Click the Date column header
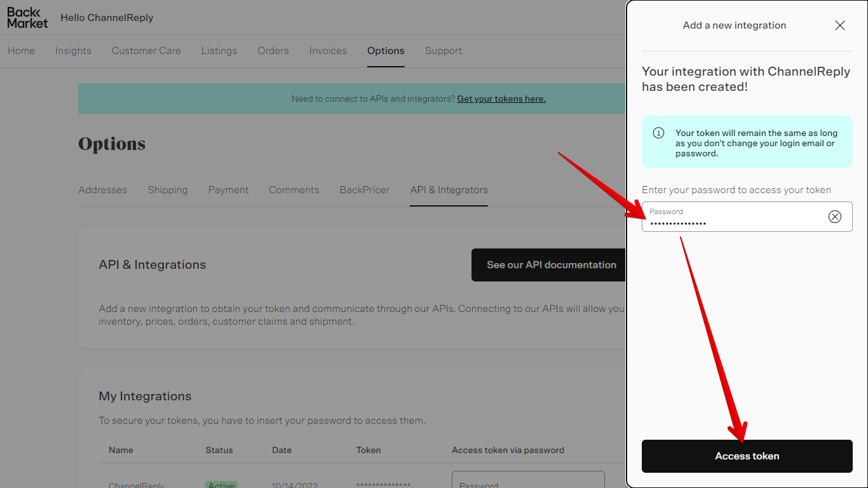 (282, 450)
